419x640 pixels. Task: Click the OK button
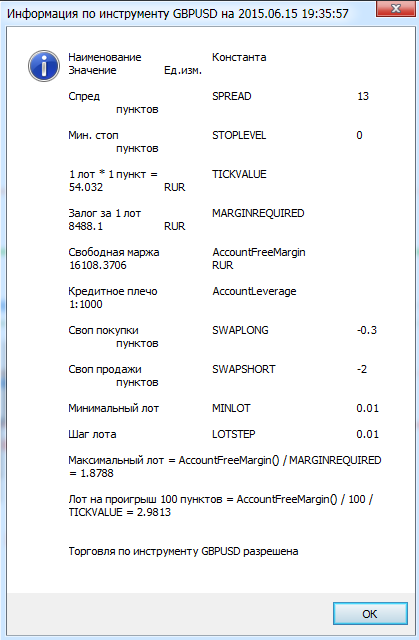[370, 613]
